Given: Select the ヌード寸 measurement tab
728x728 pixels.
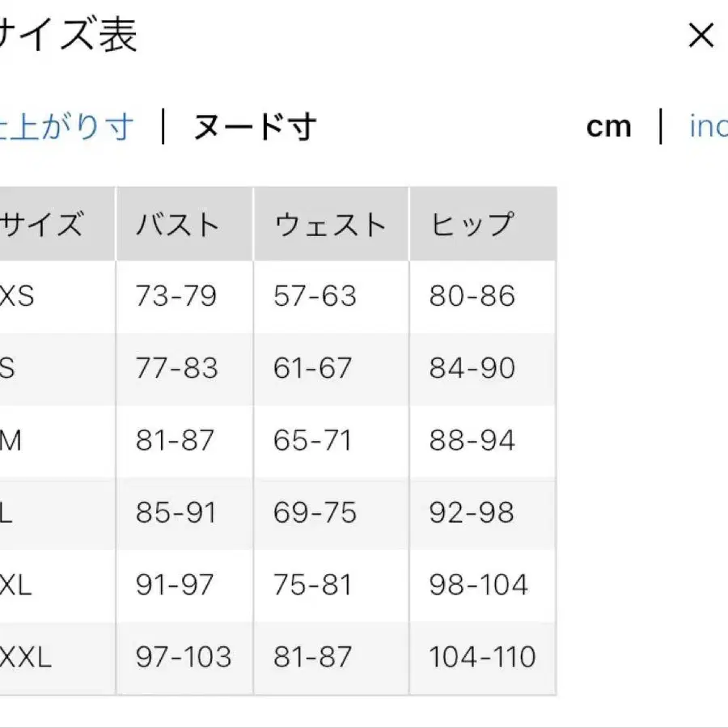Looking at the screenshot, I should (x=255, y=126).
